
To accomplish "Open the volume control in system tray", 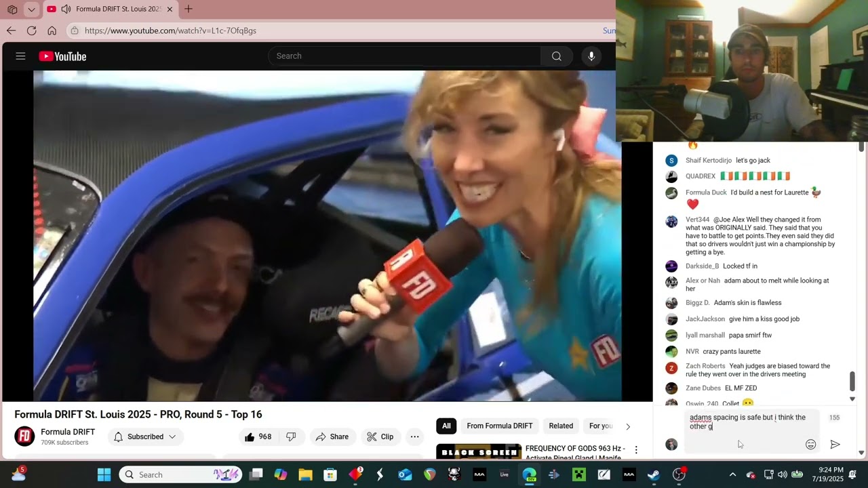I will 783,474.
